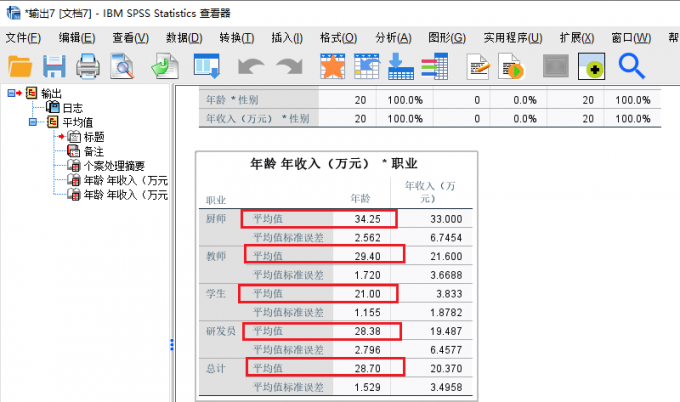
Task: Select 标题 in the outline tree
Action: pyautogui.click(x=94, y=137)
